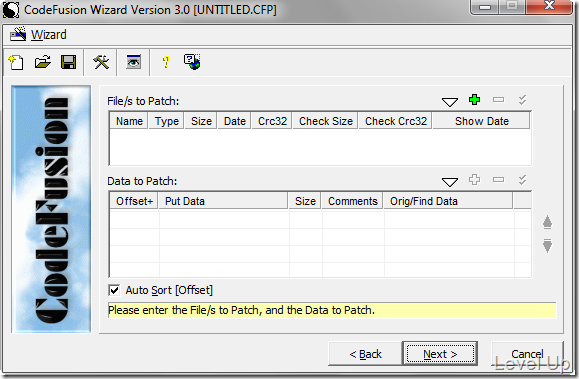Click the Next > button
Screen dimensions: 579x379
pos(440,354)
